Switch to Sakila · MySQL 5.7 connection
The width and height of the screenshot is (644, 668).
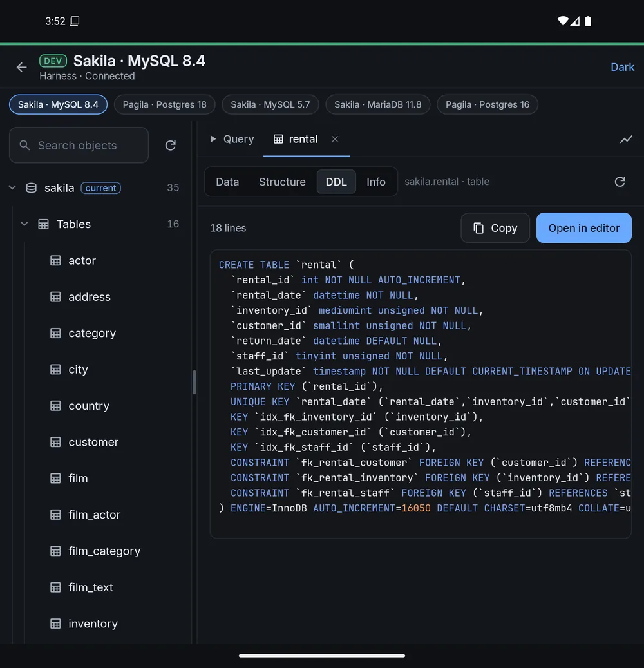[x=270, y=104]
